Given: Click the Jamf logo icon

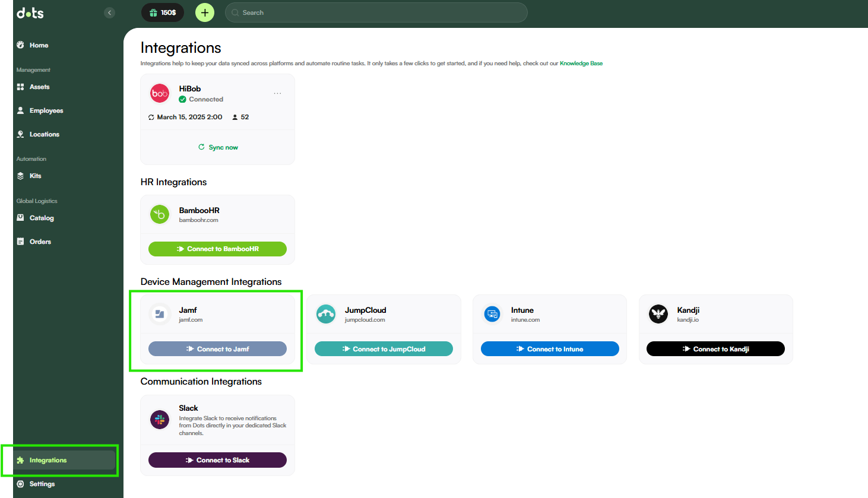Looking at the screenshot, I should 160,314.
